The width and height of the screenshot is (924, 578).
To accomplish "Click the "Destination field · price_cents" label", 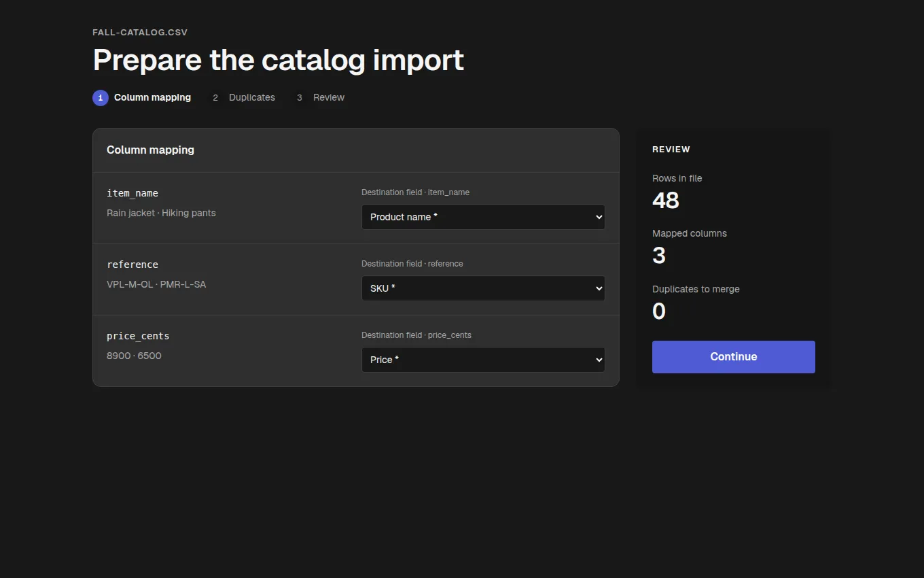I will (416, 335).
